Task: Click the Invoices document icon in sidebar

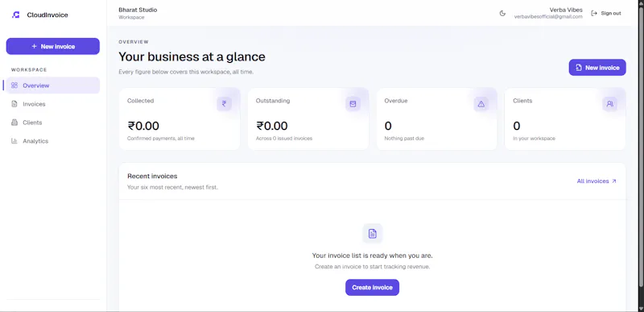Action: coord(14,104)
